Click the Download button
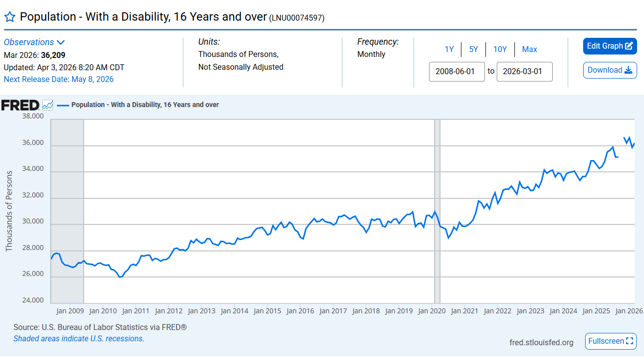 tap(610, 70)
